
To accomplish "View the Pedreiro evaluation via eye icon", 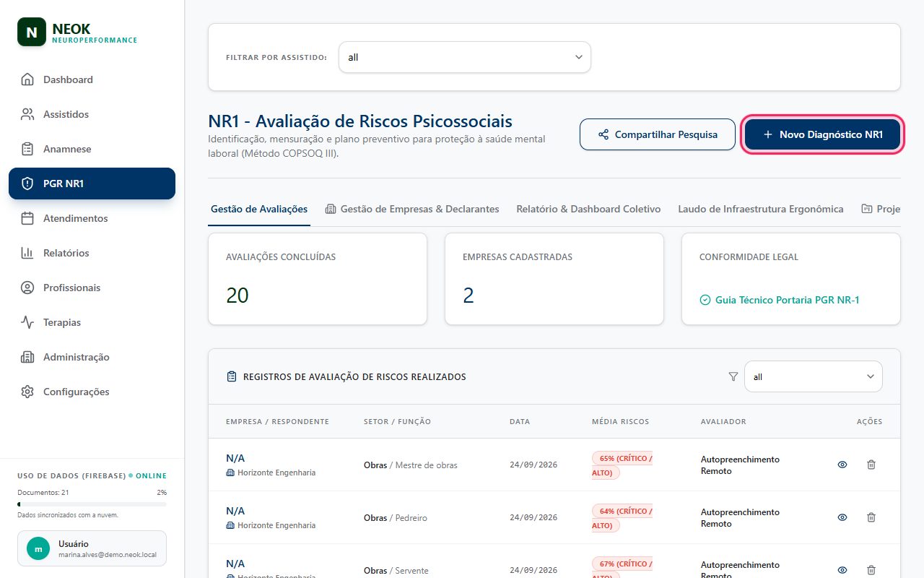I will [842, 517].
